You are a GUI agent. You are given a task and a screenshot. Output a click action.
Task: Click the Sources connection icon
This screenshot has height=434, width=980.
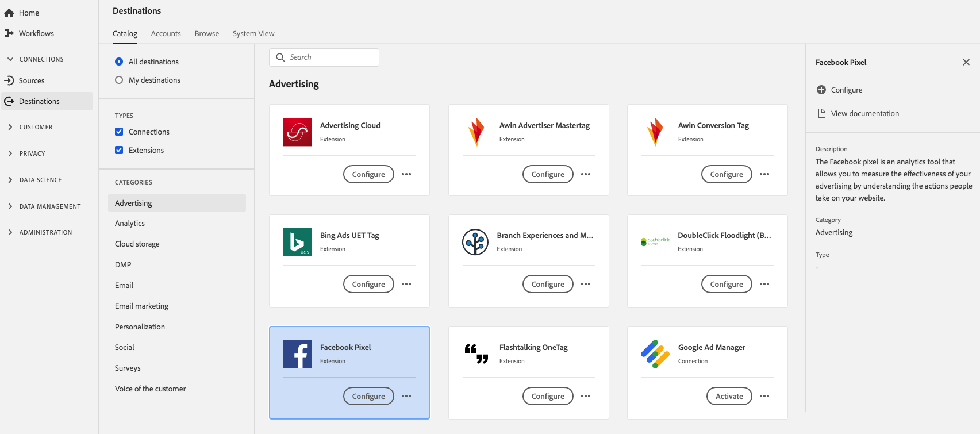(9, 80)
